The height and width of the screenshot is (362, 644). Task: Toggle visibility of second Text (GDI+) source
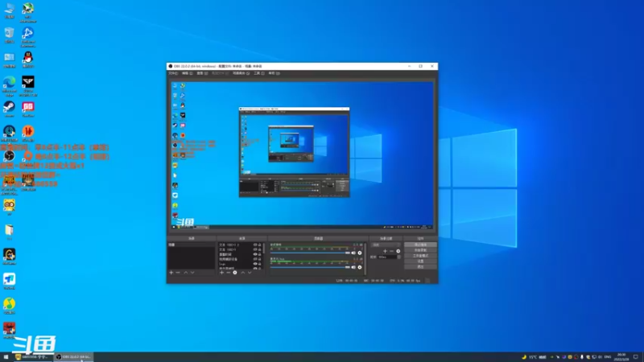[255, 249]
